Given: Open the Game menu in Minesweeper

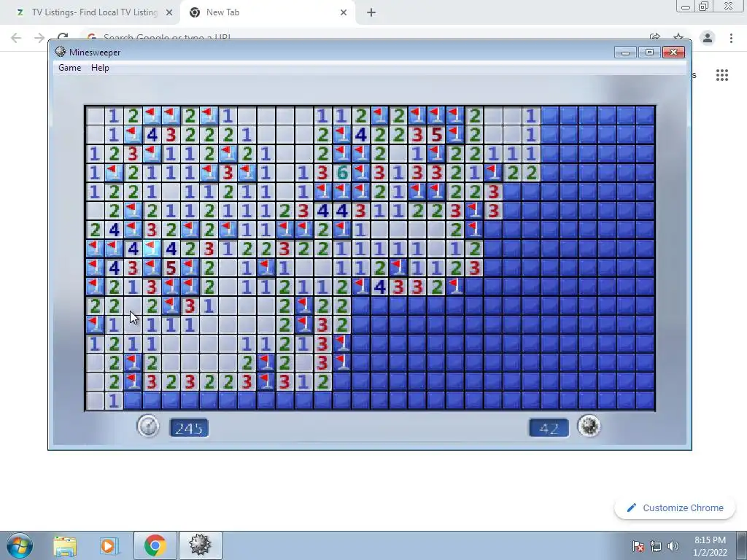Looking at the screenshot, I should point(69,68).
